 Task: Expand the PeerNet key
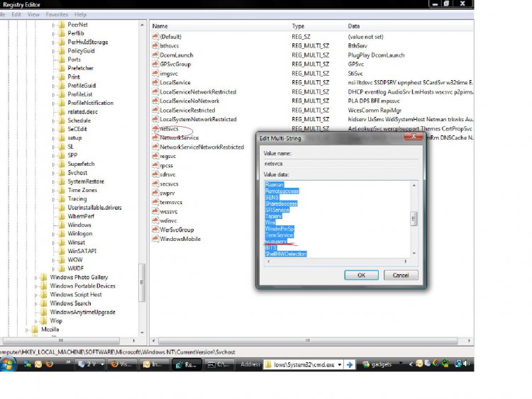tap(53, 25)
